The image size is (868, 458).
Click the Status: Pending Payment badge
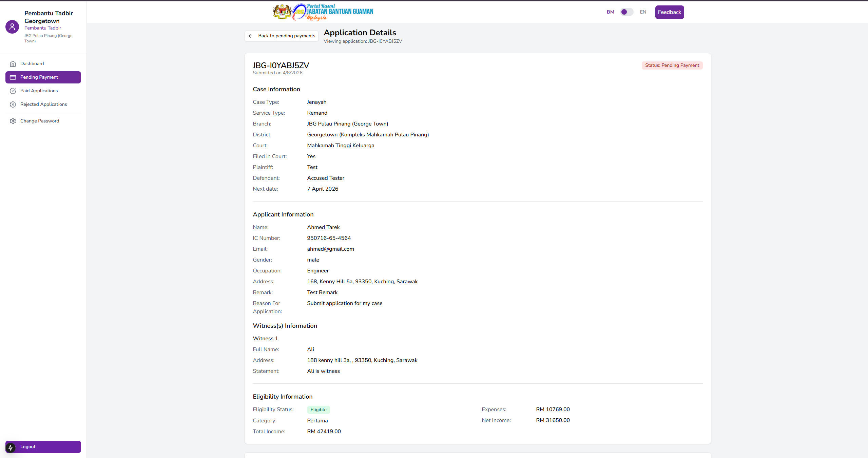(x=672, y=65)
